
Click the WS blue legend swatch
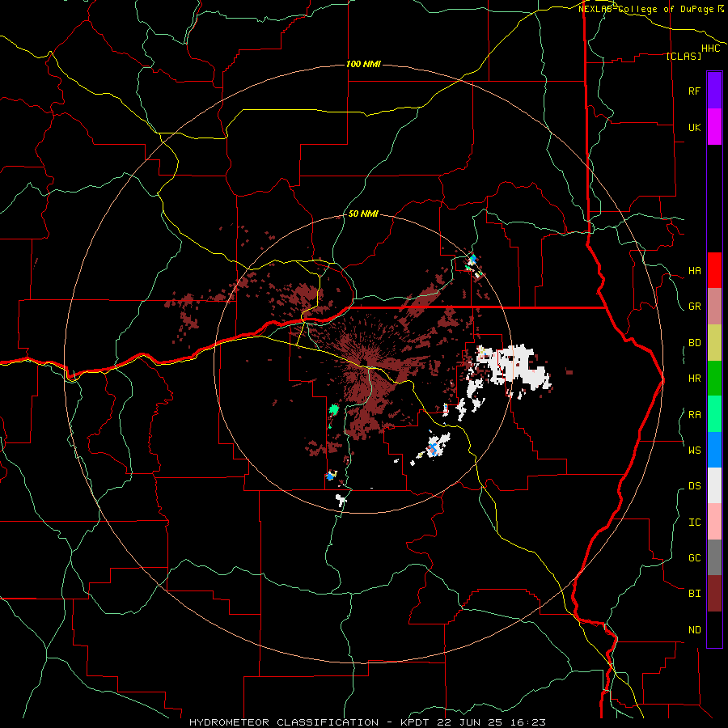714,450
